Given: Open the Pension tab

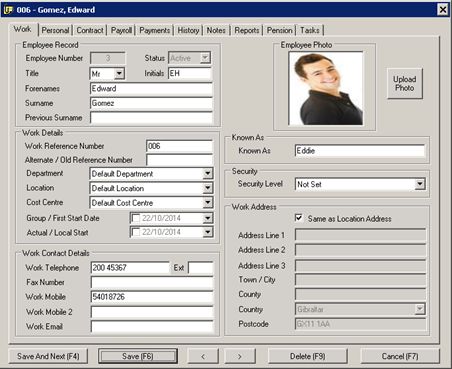Looking at the screenshot, I should (279, 30).
